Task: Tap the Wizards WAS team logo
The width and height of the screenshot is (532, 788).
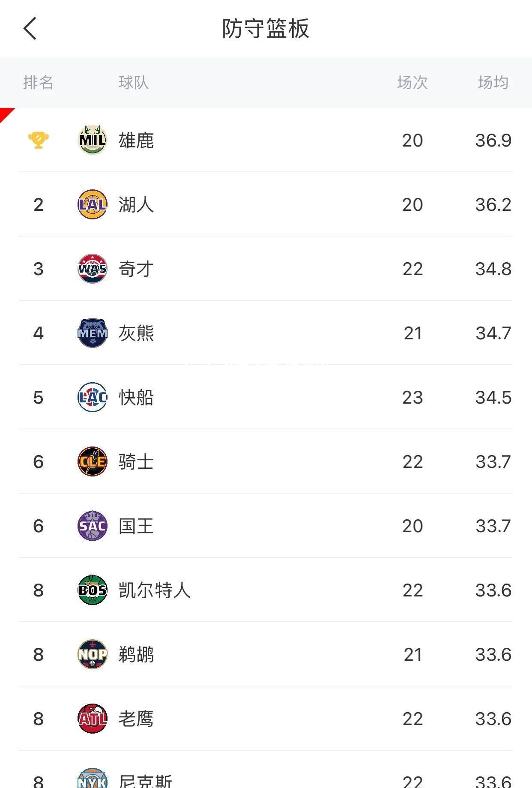Action: pyautogui.click(x=93, y=269)
